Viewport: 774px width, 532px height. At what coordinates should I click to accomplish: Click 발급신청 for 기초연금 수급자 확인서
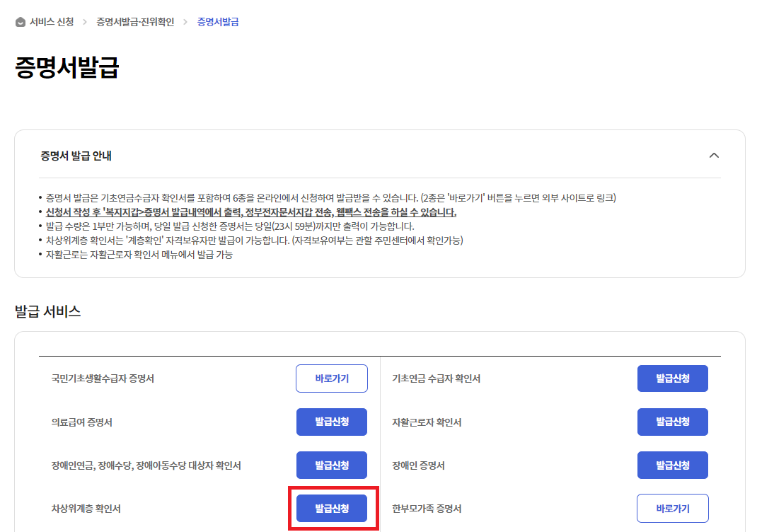pos(672,378)
